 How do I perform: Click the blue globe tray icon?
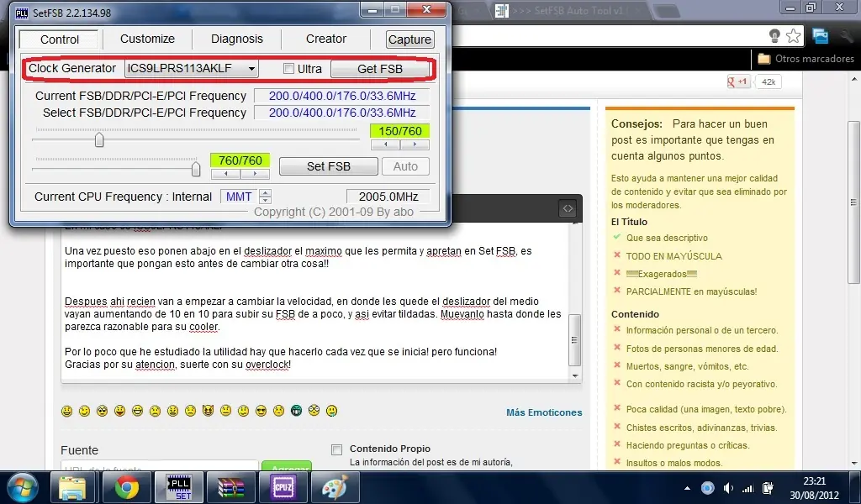(708, 488)
